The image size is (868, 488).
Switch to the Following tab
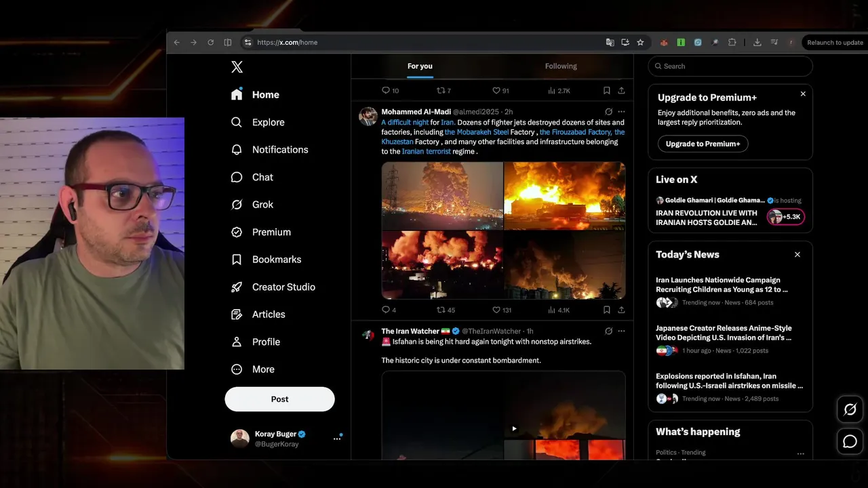561,66
